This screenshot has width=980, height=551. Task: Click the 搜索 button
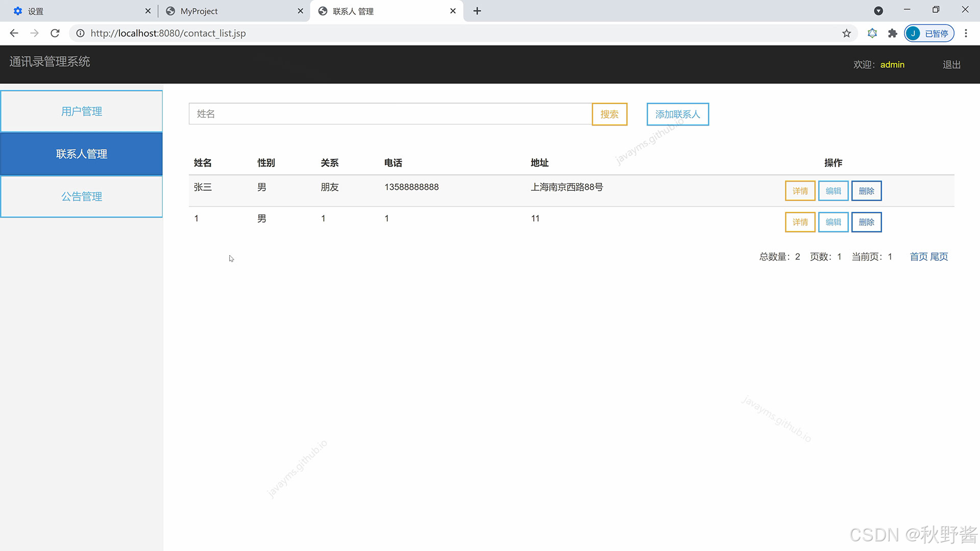tap(609, 114)
